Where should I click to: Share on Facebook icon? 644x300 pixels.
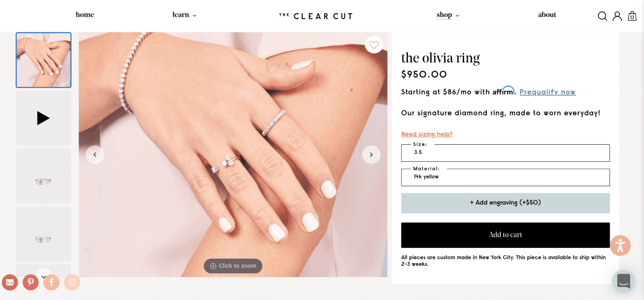tap(52, 282)
